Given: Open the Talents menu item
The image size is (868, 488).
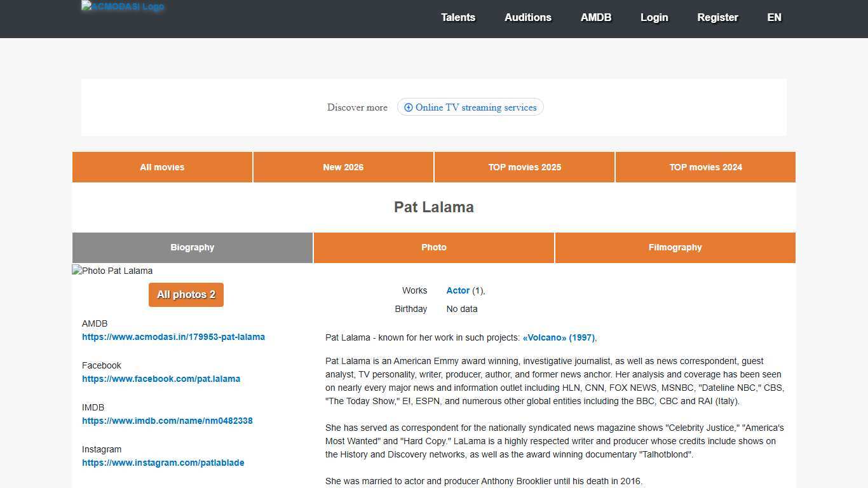Looking at the screenshot, I should coord(458,18).
